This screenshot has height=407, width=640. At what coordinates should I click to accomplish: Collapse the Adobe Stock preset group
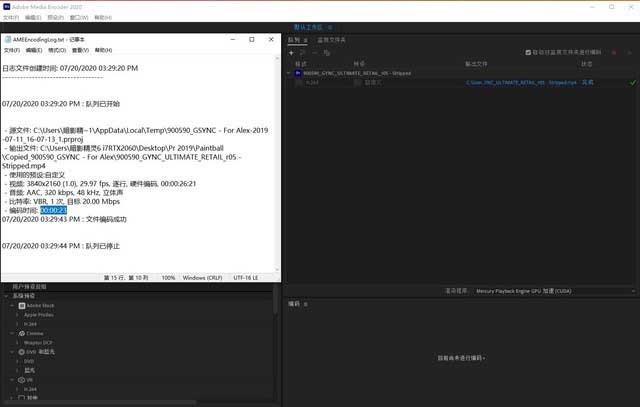click(12, 305)
